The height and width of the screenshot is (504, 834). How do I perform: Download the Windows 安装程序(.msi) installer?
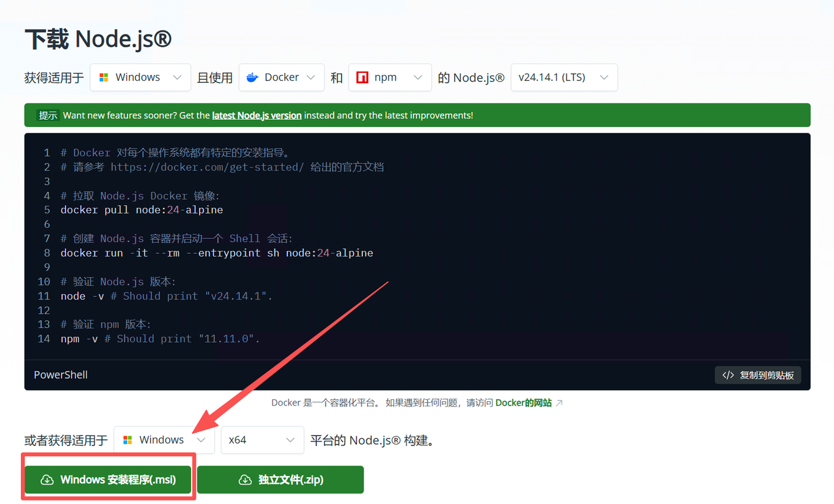[x=108, y=480]
